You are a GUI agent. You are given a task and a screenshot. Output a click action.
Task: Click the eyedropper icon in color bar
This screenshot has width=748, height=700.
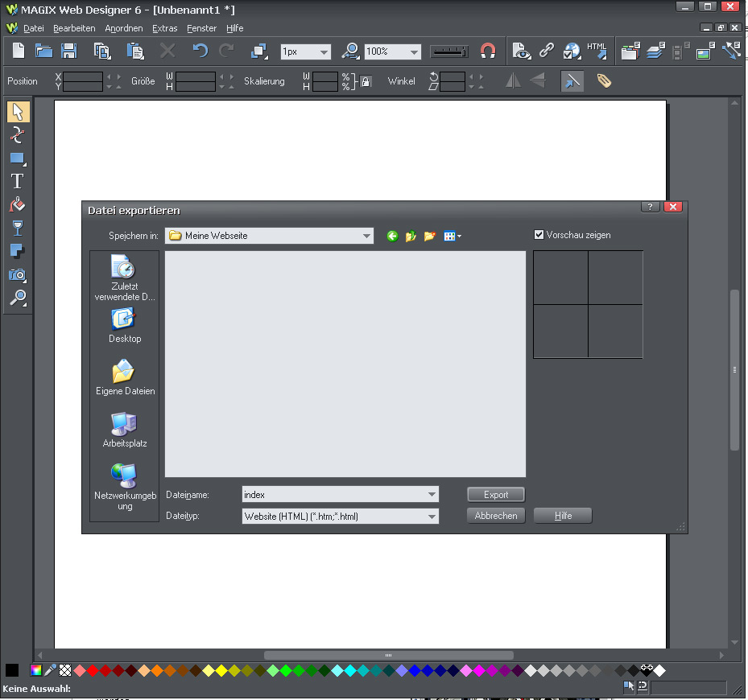coord(50,670)
